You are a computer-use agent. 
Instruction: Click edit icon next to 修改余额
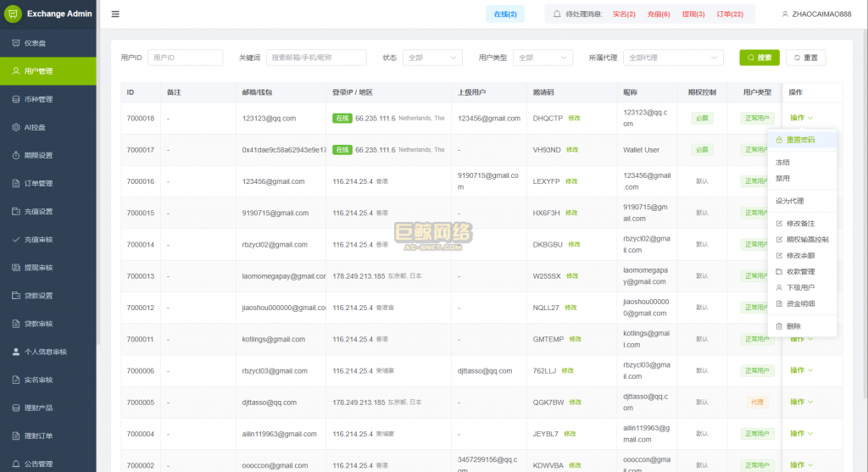click(779, 256)
